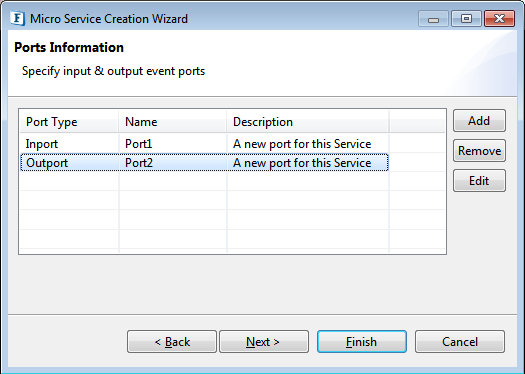Proceed with the Next button
The image size is (525, 374).
point(264,342)
